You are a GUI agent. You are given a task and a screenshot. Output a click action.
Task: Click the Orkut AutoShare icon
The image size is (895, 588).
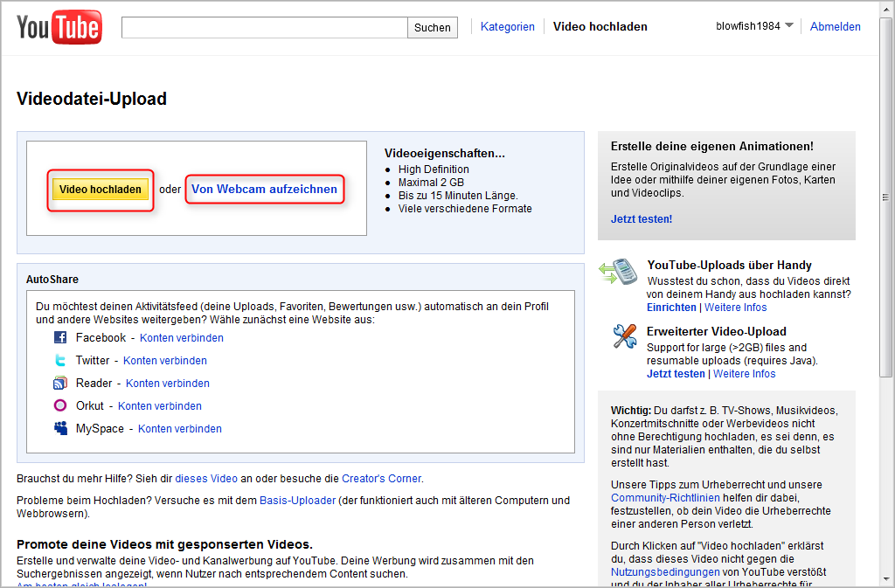(x=59, y=405)
